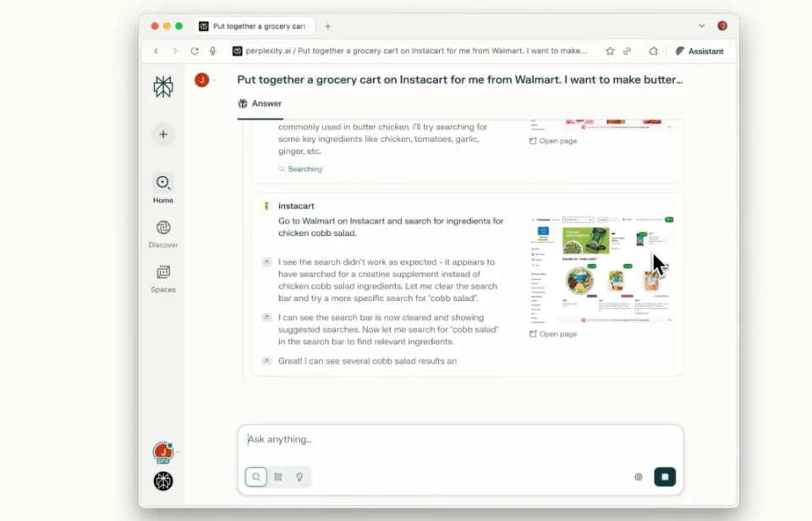The width and height of the screenshot is (812, 521).
Task: Switch to the browser tab titled 'Put together a grocery cart'
Action: pyautogui.click(x=253, y=26)
